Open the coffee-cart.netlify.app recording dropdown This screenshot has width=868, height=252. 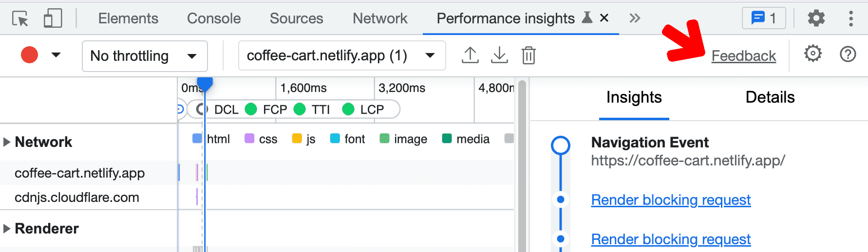click(x=341, y=56)
